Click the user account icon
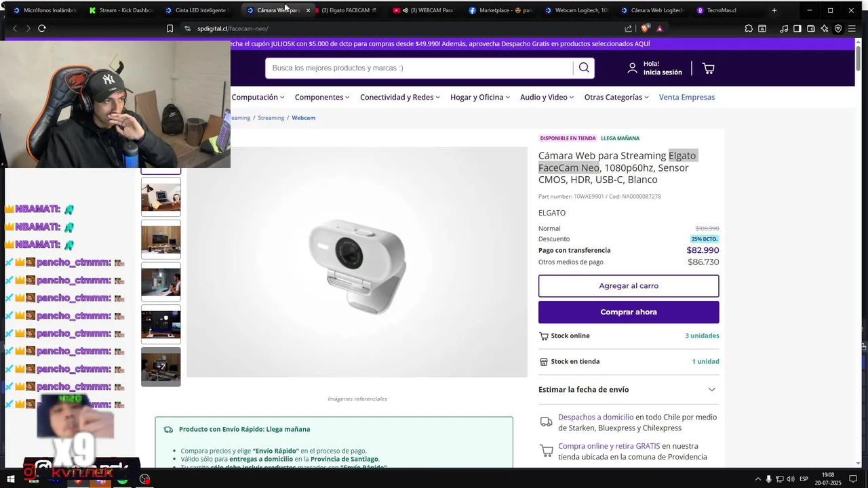 coord(632,68)
